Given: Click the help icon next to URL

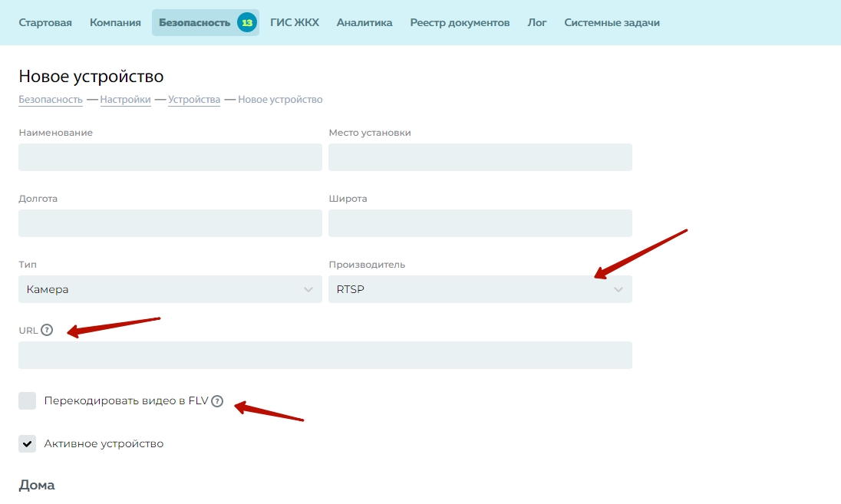Looking at the screenshot, I should click(47, 330).
